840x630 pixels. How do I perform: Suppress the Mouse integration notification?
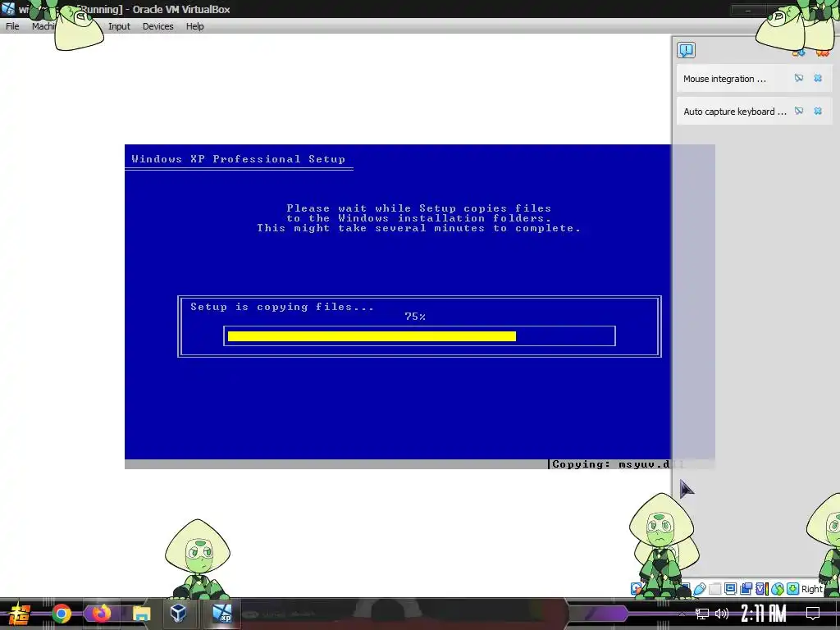click(x=799, y=78)
